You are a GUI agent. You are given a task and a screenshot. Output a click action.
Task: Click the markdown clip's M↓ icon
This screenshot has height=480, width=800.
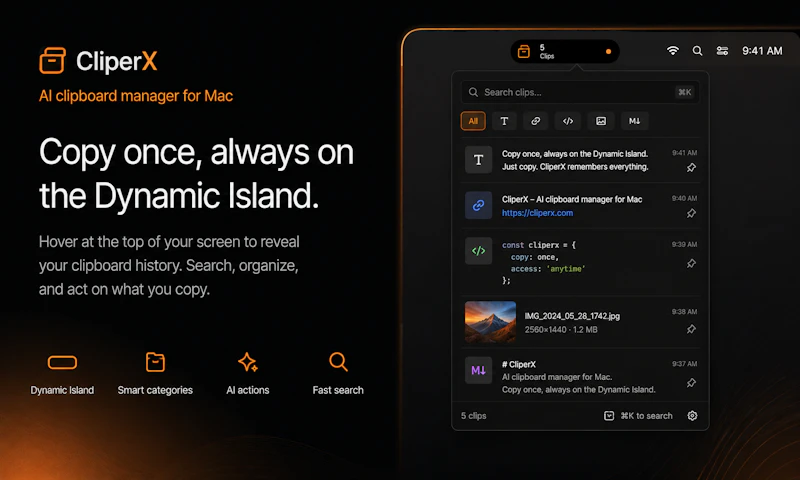pyautogui.click(x=479, y=370)
